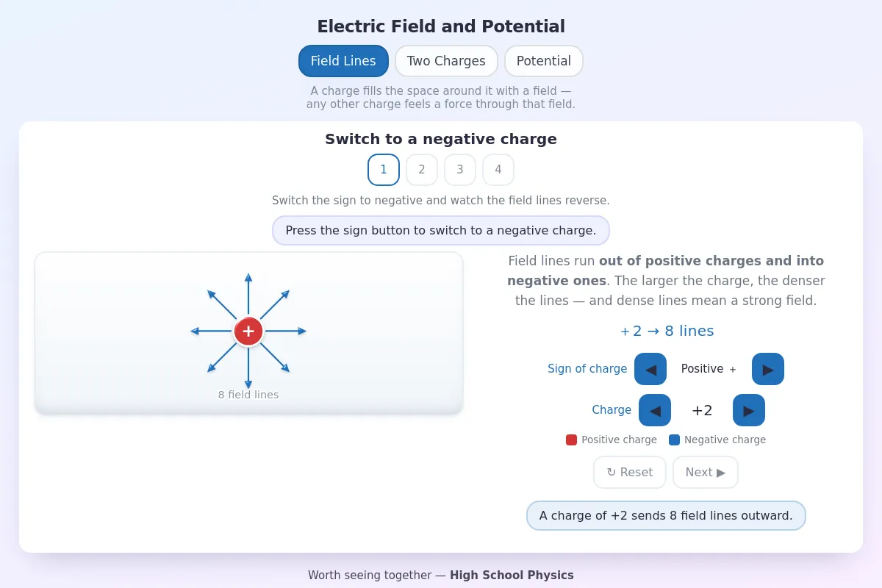Jump to step 2

422,170
